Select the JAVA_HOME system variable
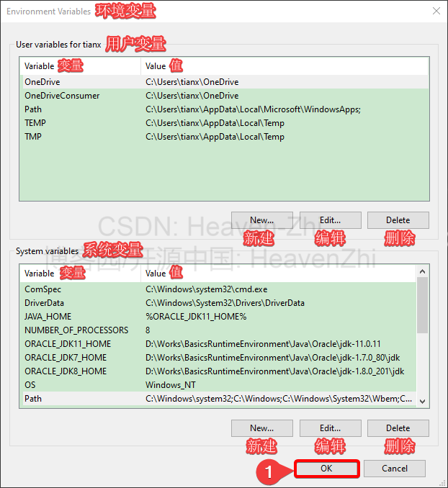 (x=218, y=317)
